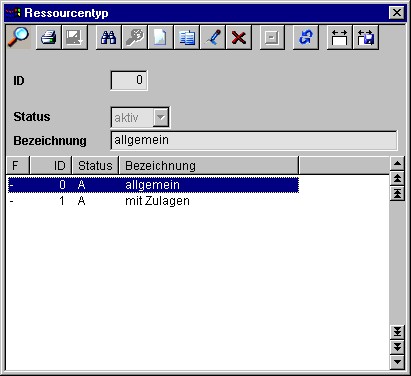Viewport: 411px width, 376px height.
Task: Click the copy record documents icon
Action: (x=186, y=37)
